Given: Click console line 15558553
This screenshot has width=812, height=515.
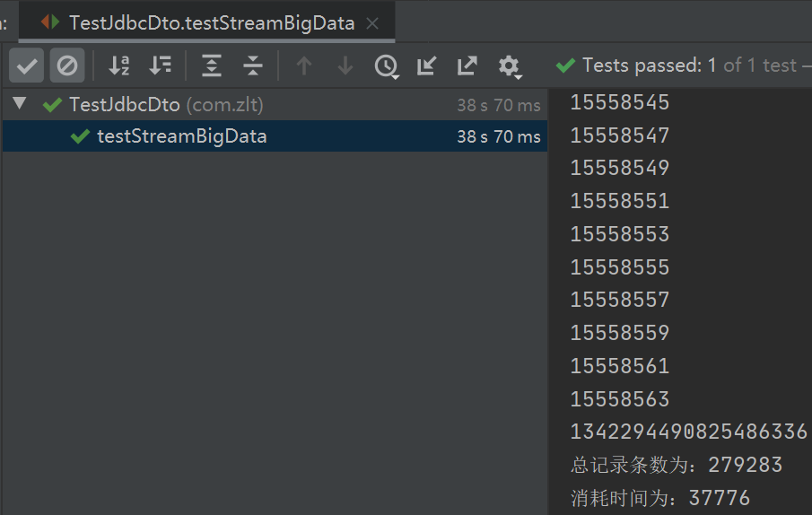Looking at the screenshot, I should [620, 234].
